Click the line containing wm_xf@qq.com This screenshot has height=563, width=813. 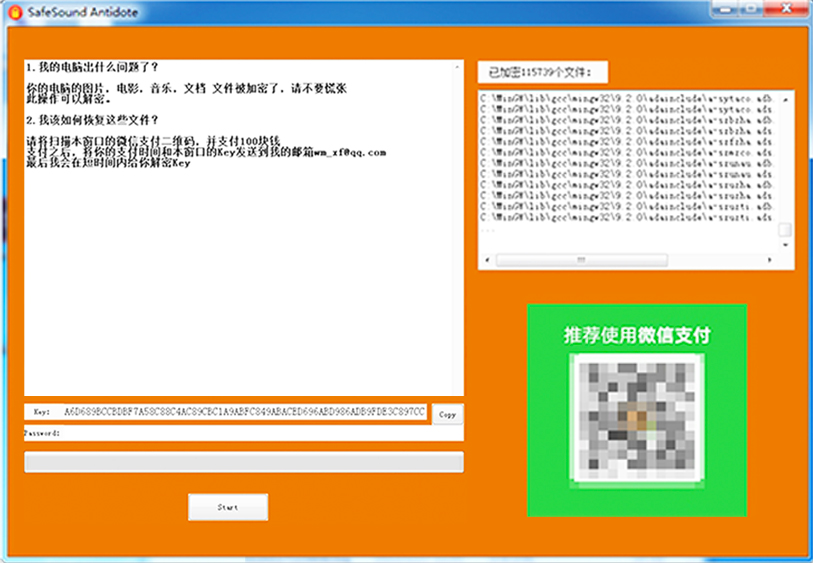click(x=206, y=152)
